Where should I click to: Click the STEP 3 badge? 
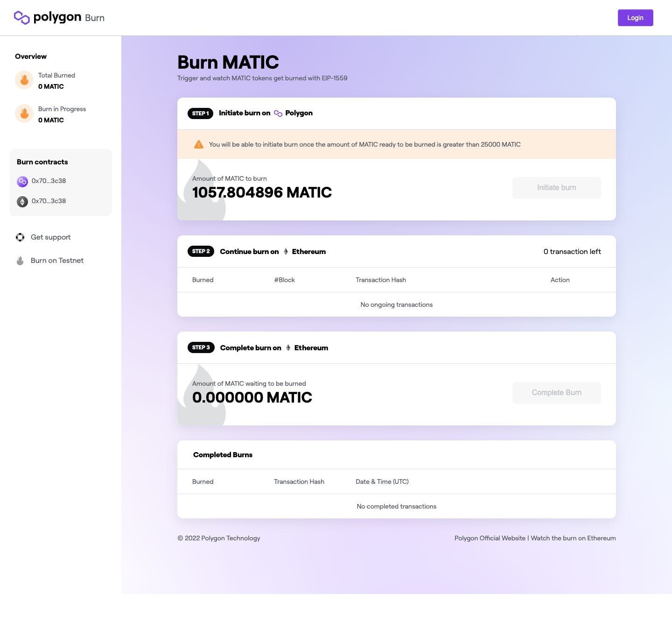[x=201, y=347]
